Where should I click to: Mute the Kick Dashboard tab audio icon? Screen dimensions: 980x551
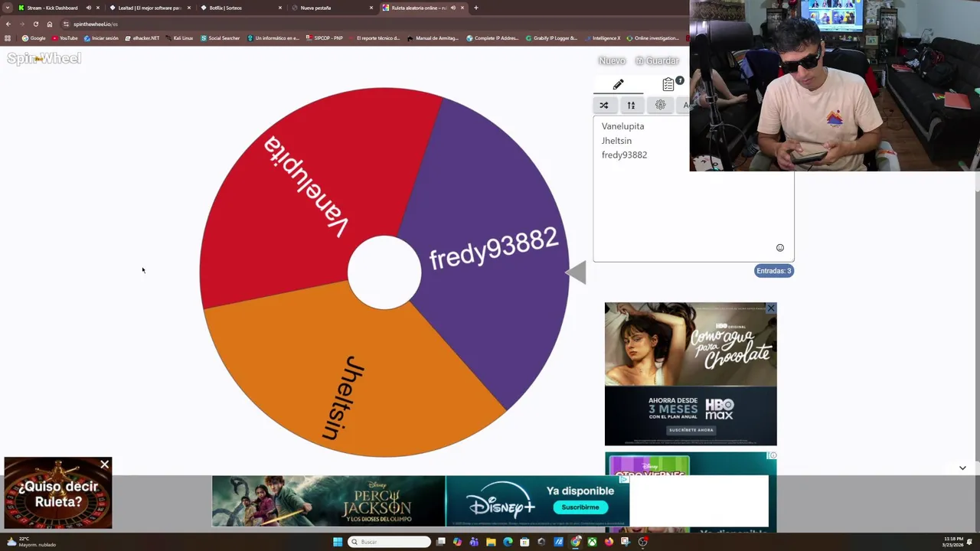pyautogui.click(x=88, y=8)
